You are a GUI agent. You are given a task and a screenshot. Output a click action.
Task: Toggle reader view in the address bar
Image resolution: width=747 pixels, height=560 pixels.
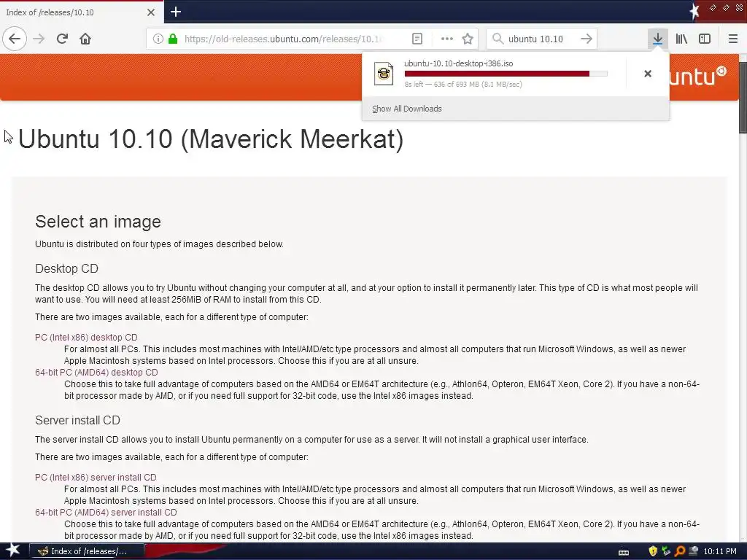[x=417, y=39]
